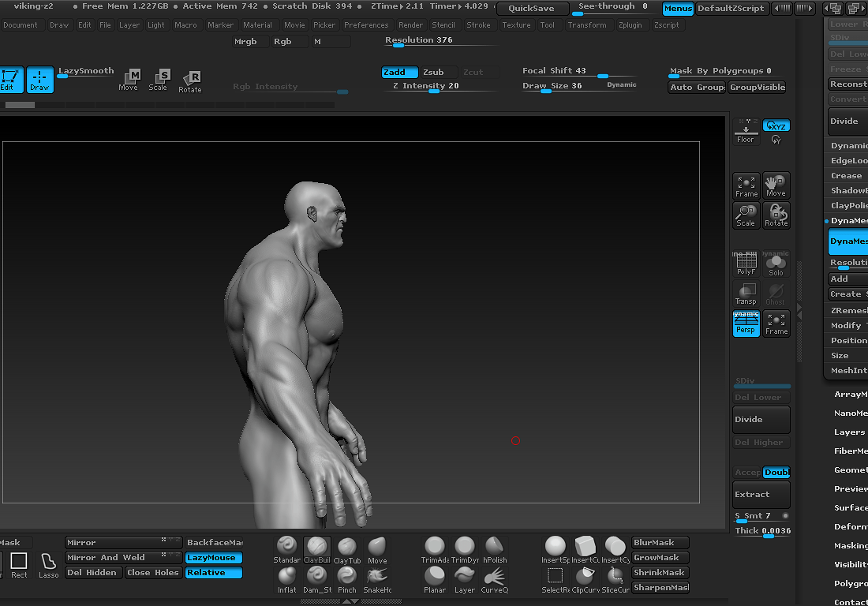Select the SelectRect brush

(x=556, y=580)
